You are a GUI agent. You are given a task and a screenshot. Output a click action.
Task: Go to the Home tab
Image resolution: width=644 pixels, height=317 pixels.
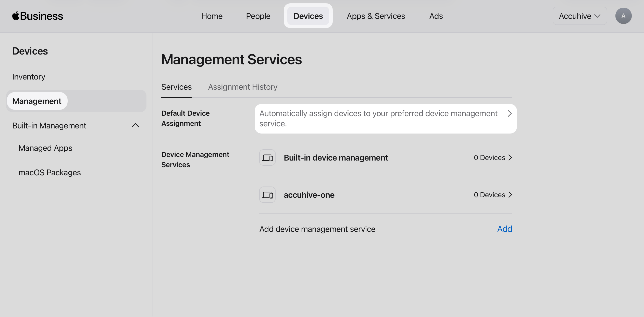pyautogui.click(x=212, y=16)
